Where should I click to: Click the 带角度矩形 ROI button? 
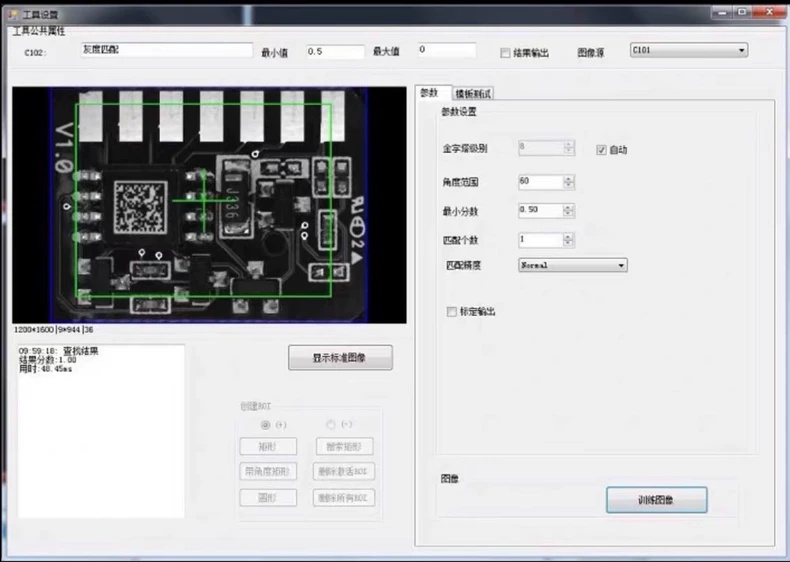click(x=268, y=472)
